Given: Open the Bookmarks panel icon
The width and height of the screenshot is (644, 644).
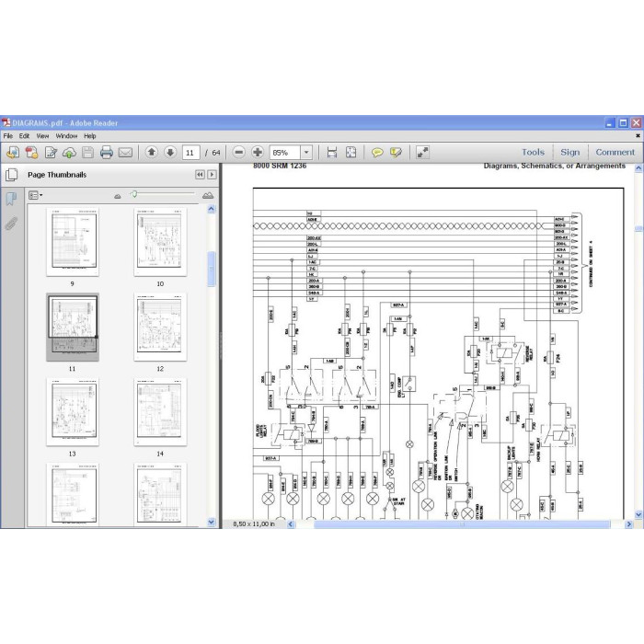Looking at the screenshot, I should tap(11, 200).
